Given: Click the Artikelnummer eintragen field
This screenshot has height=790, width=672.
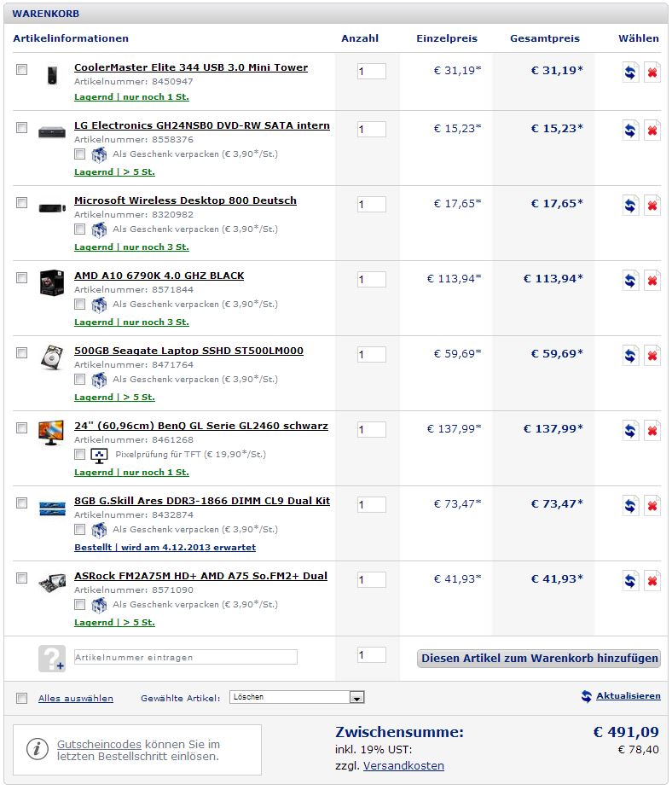Looking at the screenshot, I should (x=186, y=657).
